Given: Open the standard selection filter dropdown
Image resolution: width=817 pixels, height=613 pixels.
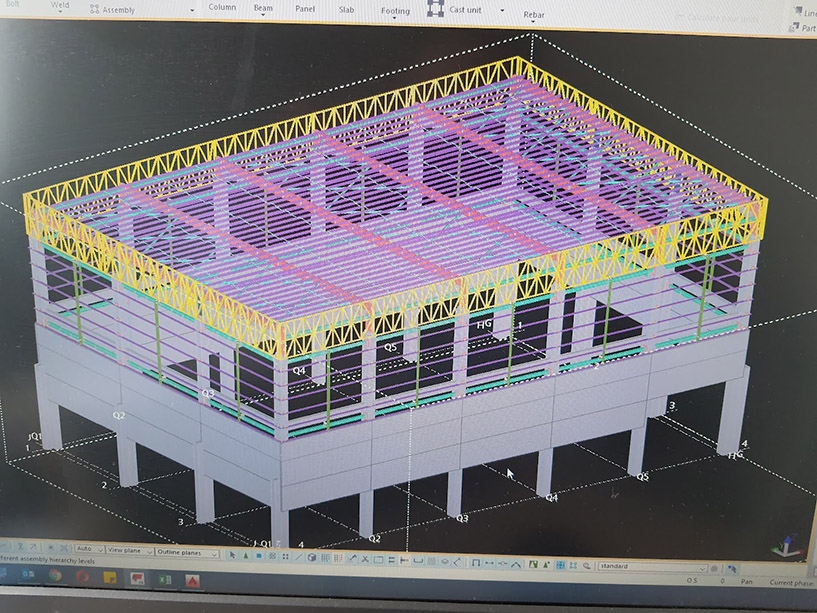Looking at the screenshot, I should [x=650, y=567].
